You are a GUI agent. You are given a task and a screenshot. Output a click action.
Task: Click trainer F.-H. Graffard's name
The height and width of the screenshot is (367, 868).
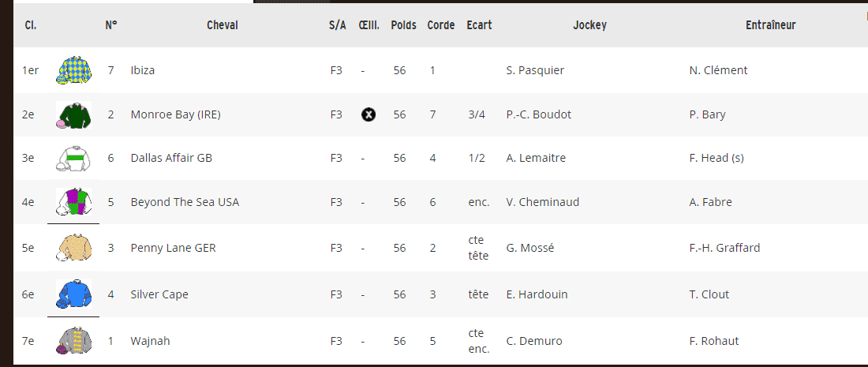(724, 248)
